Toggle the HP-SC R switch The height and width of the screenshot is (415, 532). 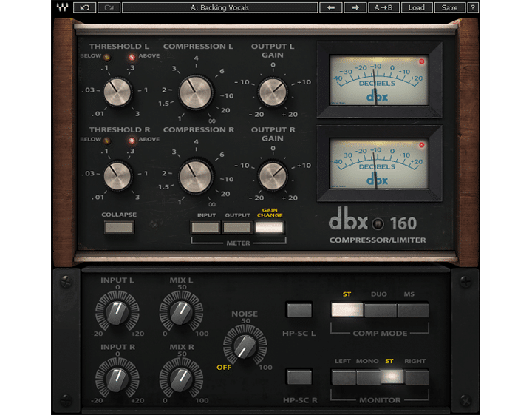(299, 377)
